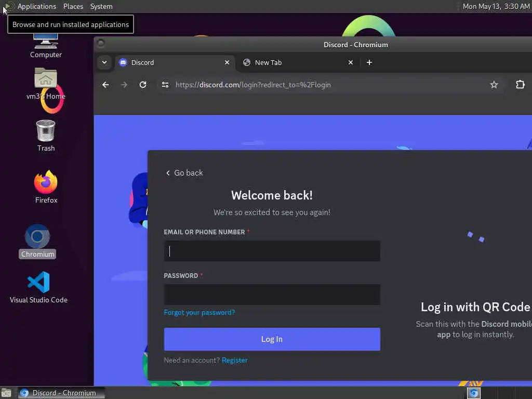
Task: Click the clock in top panel
Action: (496, 6)
